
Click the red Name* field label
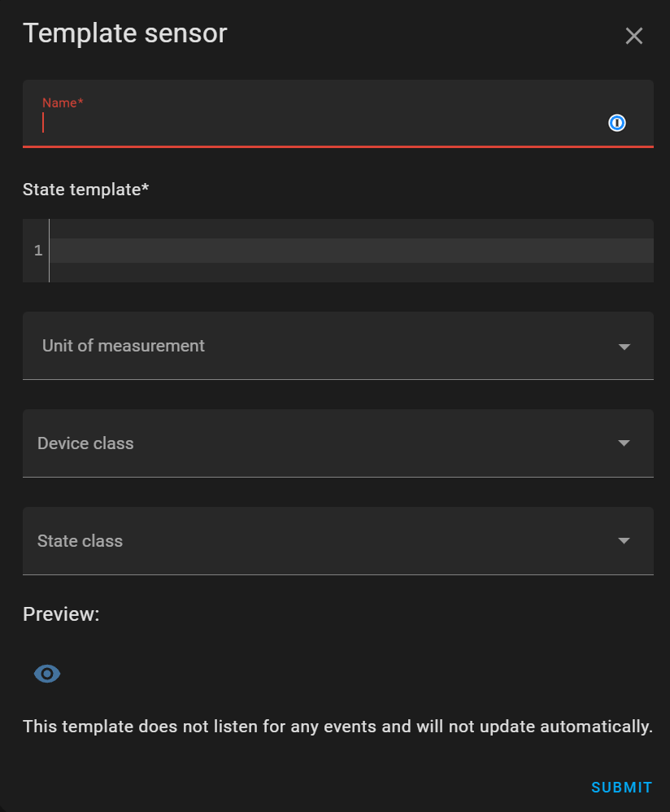63,103
